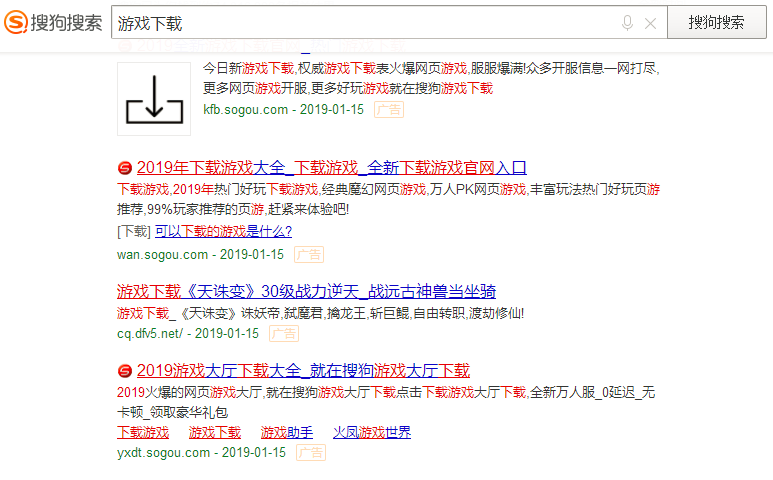773x480 pixels.
Task: Open the 2019游戏大厅下载大全 result title
Action: coord(303,371)
